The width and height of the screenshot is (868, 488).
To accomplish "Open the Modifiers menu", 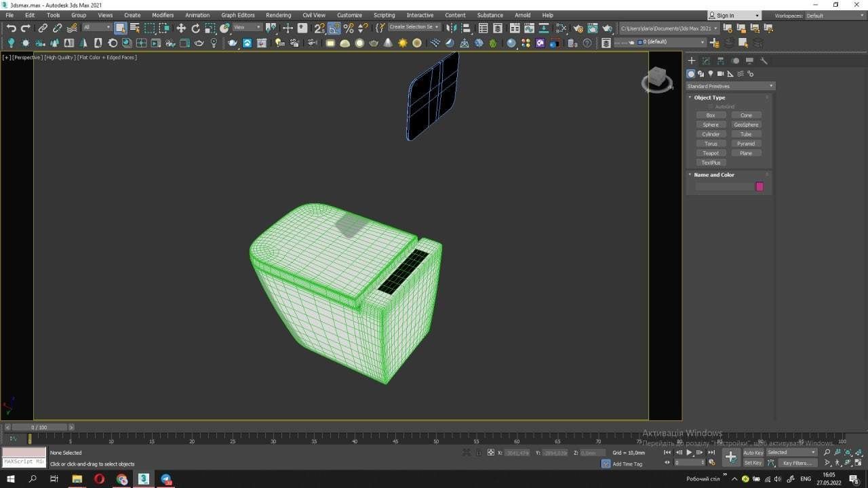I will click(x=163, y=15).
